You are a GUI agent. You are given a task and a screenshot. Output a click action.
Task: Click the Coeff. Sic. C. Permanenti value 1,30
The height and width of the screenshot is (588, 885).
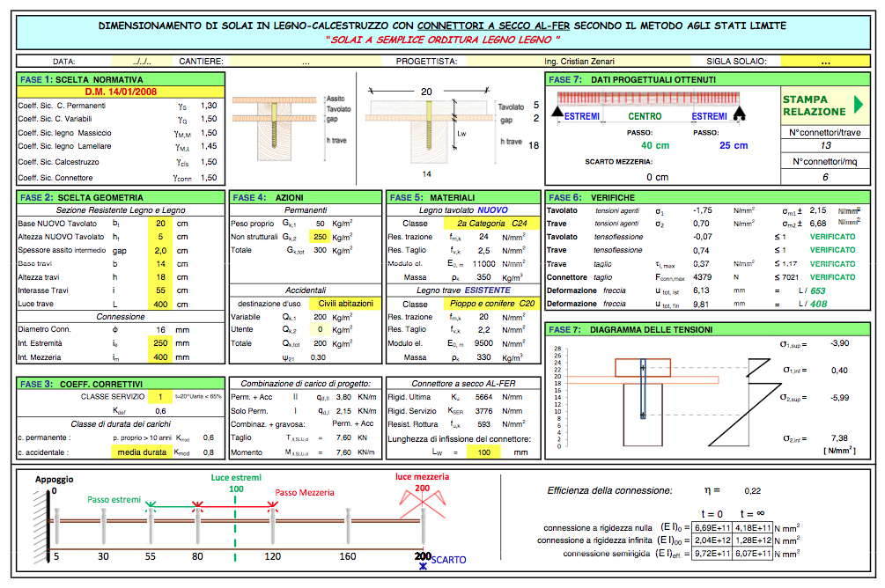(209, 106)
